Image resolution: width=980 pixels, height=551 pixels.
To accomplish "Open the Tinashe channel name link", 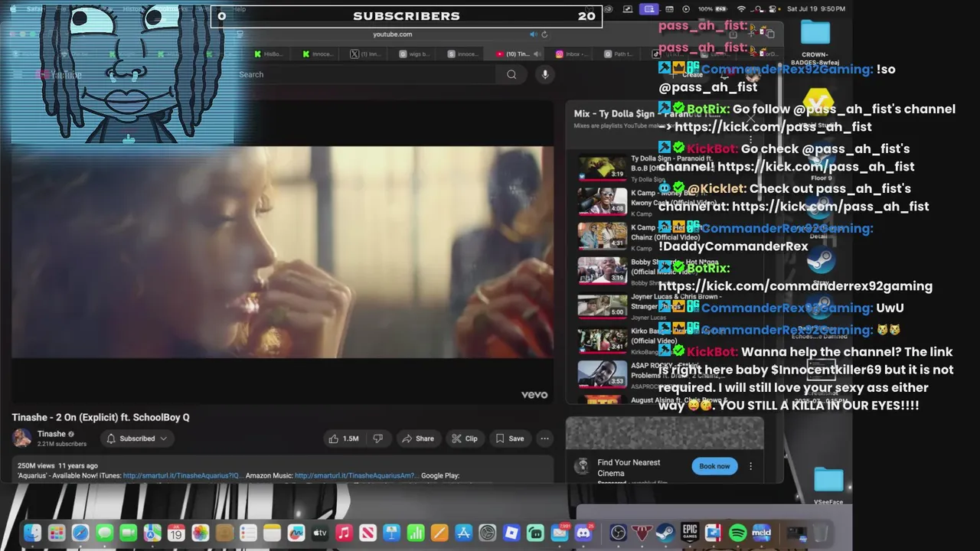I will point(51,434).
